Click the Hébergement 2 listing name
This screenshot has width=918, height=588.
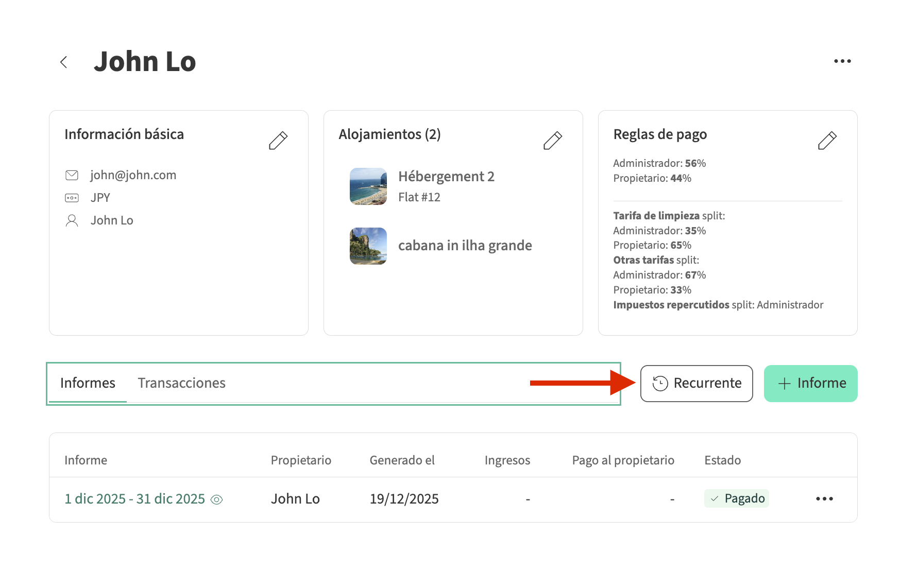click(446, 177)
